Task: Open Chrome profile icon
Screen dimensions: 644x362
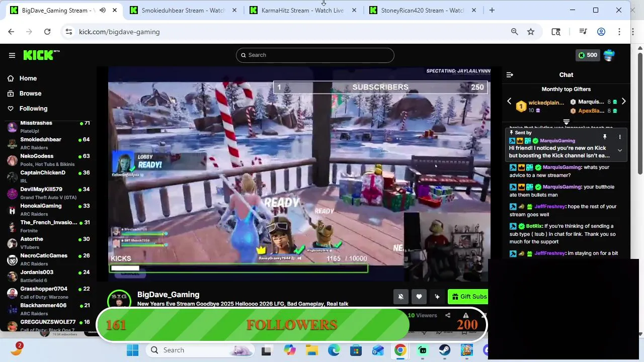Action: pos(601,32)
